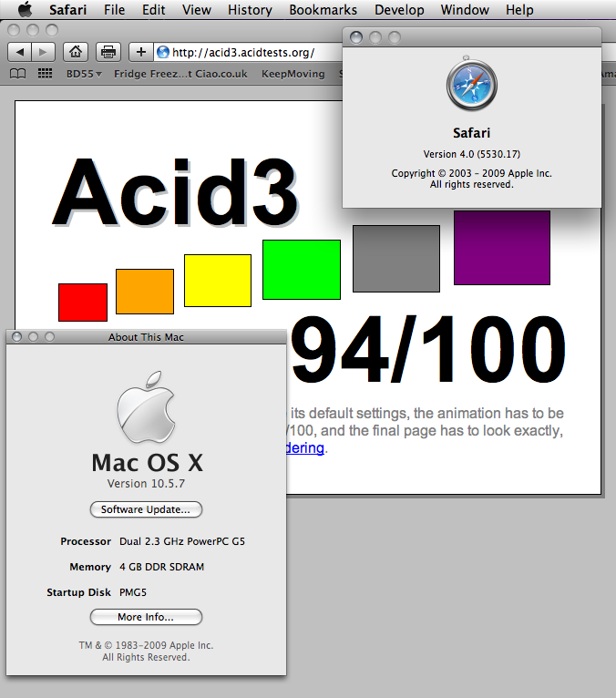Click the Home toolbar icon

(x=76, y=52)
